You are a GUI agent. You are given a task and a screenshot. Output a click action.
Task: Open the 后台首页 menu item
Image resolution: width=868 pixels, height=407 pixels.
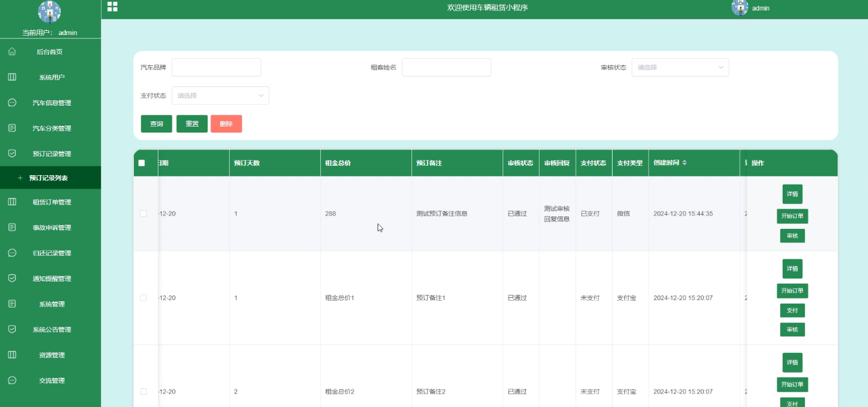pyautogui.click(x=50, y=52)
